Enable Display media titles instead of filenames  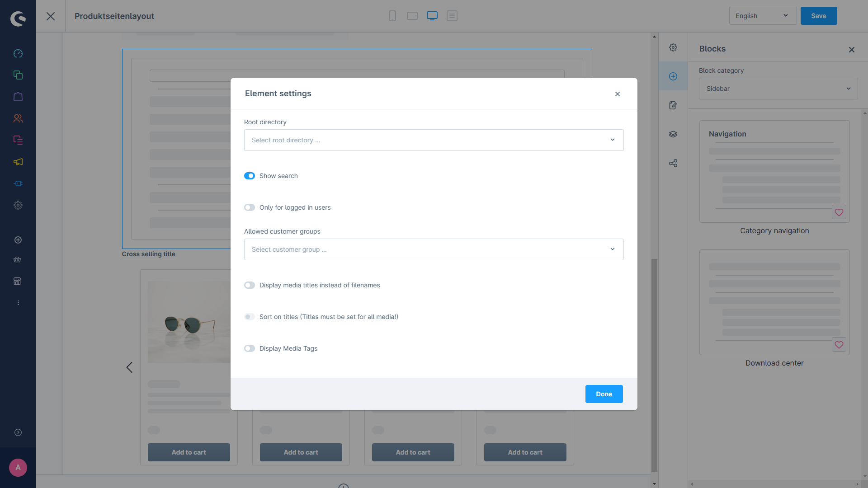click(249, 285)
